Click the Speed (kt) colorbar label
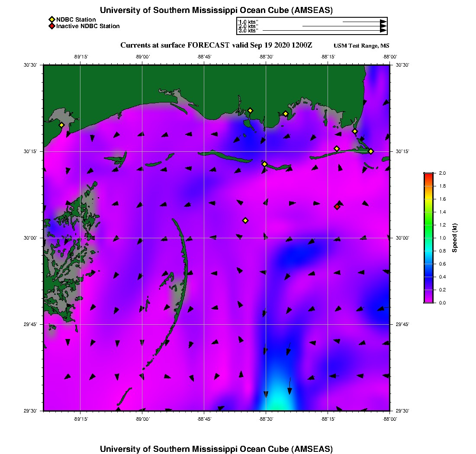This screenshot has height=454, width=476. (455, 238)
